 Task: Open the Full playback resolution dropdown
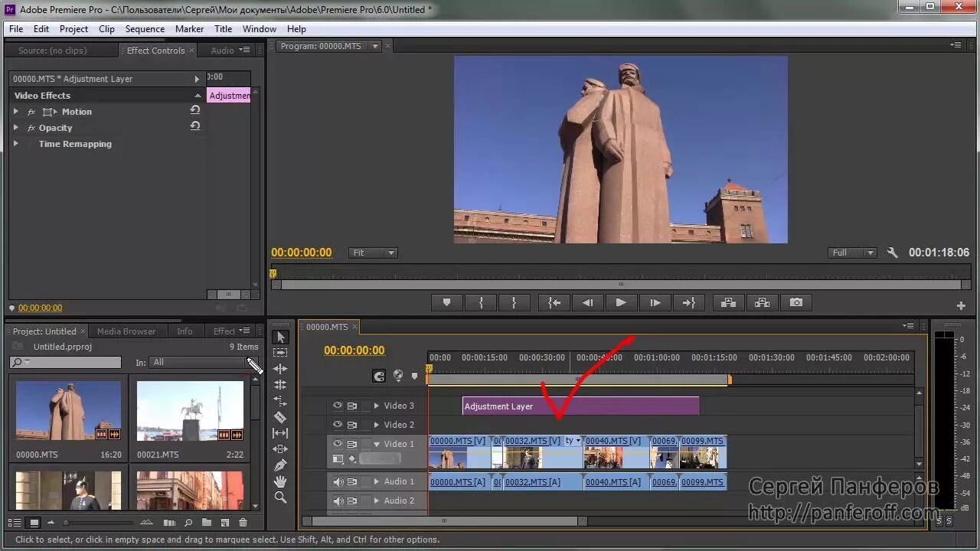852,253
